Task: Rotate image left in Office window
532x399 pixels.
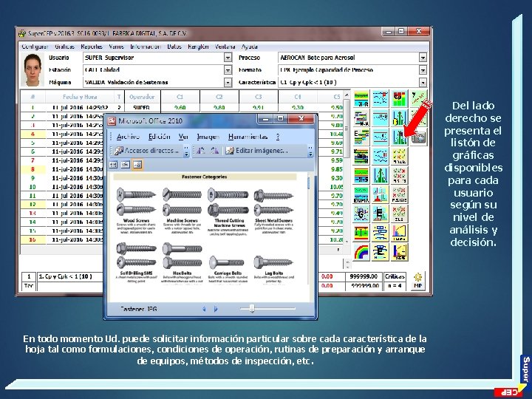Action: tap(201, 151)
